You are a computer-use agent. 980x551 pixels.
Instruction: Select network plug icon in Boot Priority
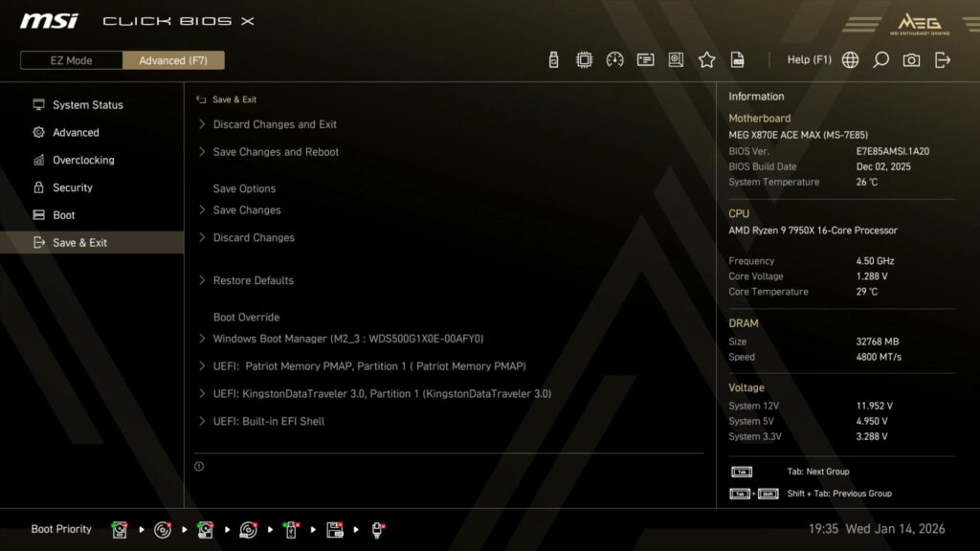point(377,530)
